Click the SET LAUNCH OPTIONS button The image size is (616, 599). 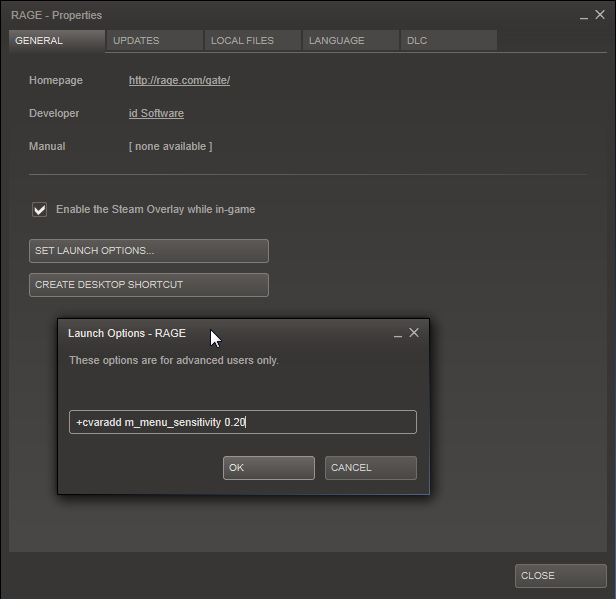pos(149,251)
